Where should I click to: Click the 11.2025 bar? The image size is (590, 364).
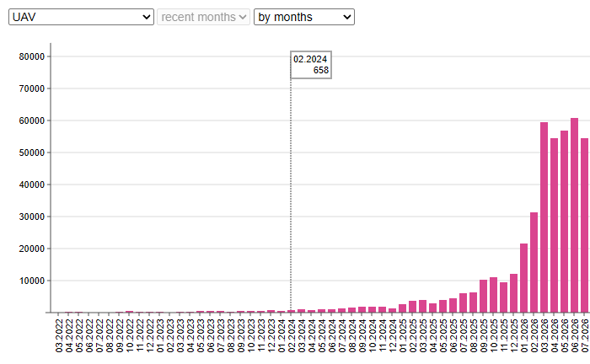point(503,297)
